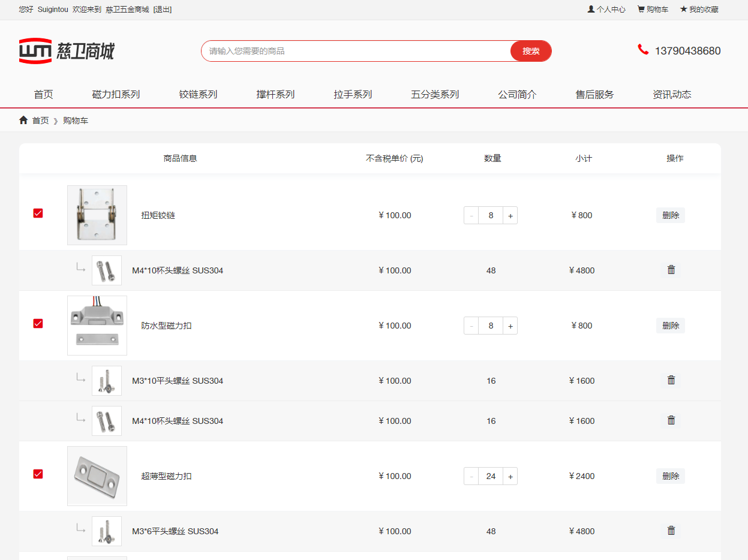Uncheck the 扭矩铰链 item checkbox
Screen dimensions: 748x560
click(x=38, y=213)
